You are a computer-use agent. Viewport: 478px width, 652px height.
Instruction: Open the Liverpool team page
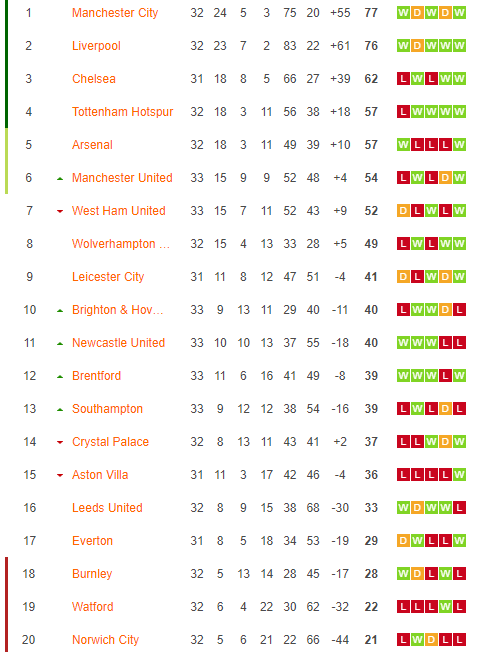coord(96,46)
